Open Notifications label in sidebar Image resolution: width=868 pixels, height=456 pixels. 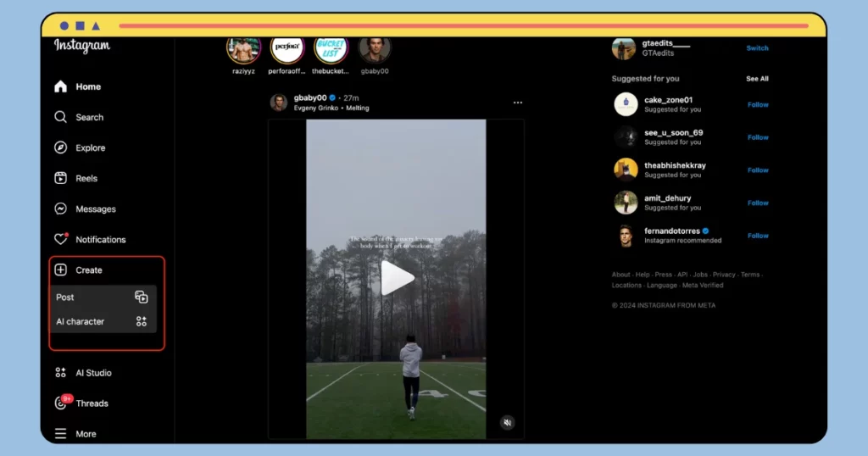101,240
